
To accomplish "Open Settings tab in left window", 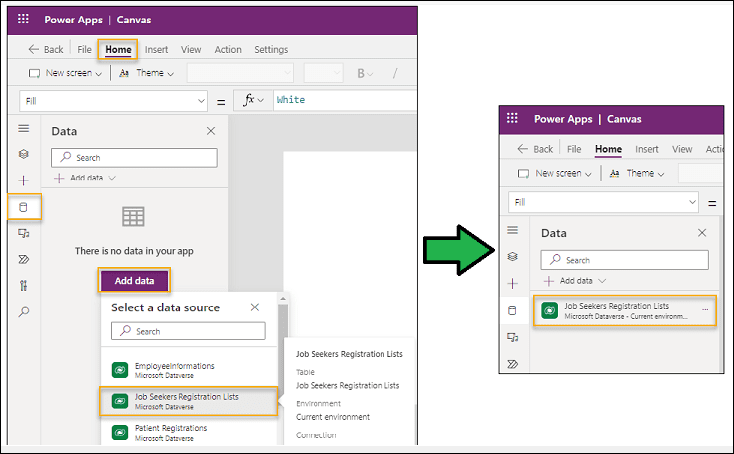I will coord(271,49).
